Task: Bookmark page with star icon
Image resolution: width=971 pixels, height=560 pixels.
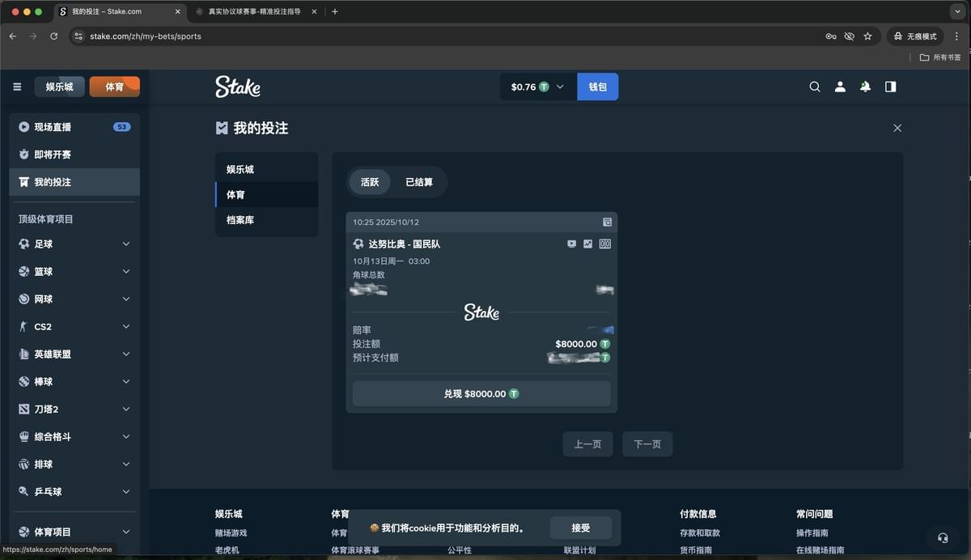Action: coord(867,36)
